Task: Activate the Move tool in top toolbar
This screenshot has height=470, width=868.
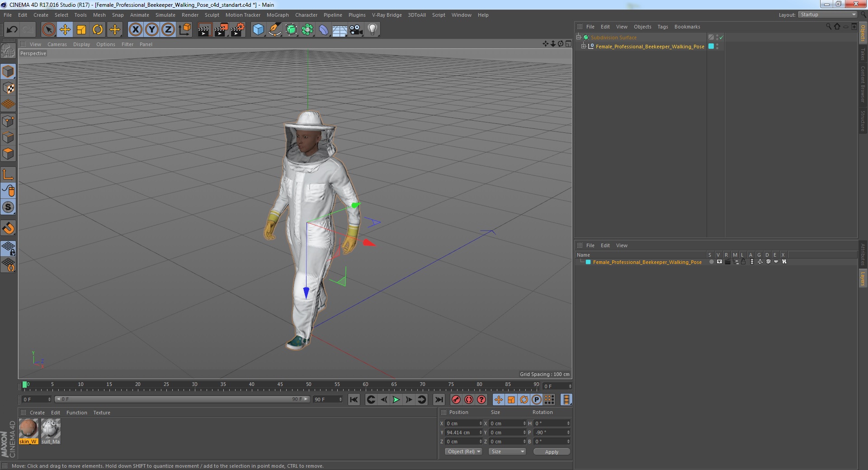Action: [x=65, y=30]
